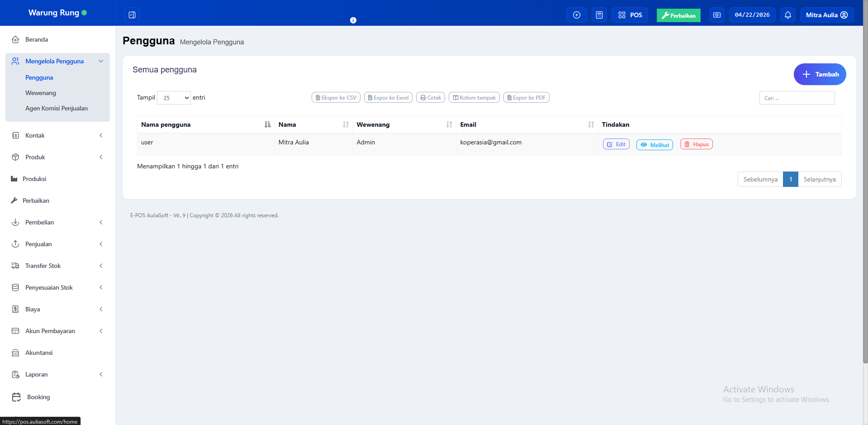Open the Tampil entries dropdown
Screen dimensions: 868x425
(x=174, y=98)
